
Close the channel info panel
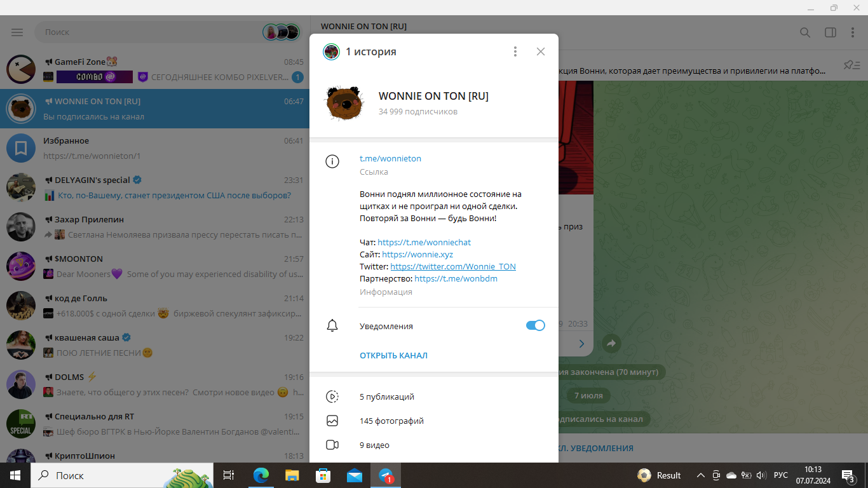(541, 51)
